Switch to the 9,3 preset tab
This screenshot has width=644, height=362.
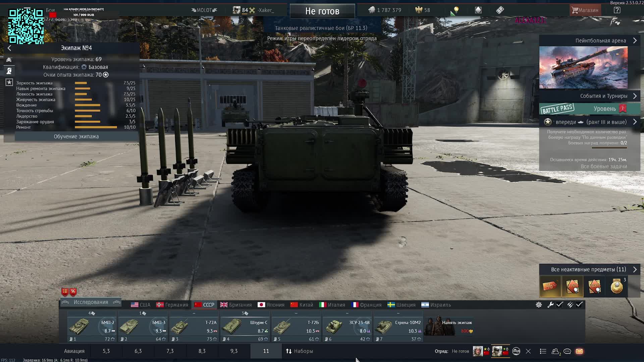point(234,351)
